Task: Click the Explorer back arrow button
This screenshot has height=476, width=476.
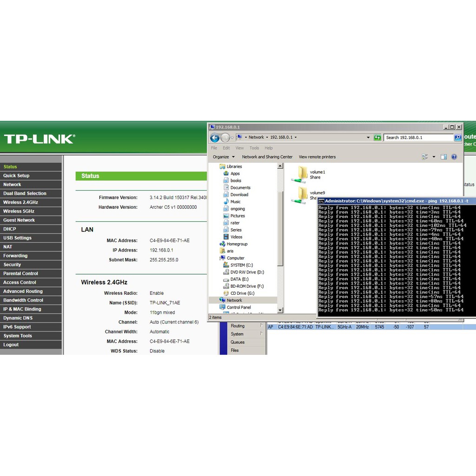Action: [215, 138]
